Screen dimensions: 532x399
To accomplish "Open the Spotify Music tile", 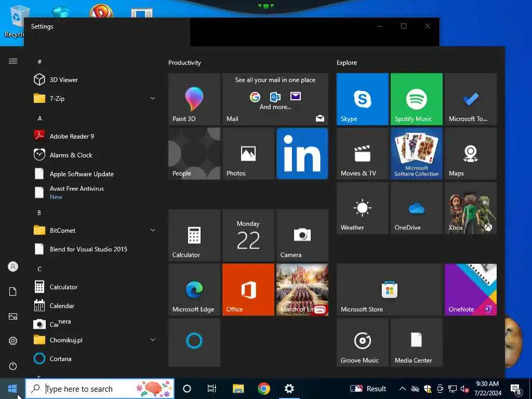I will (417, 99).
